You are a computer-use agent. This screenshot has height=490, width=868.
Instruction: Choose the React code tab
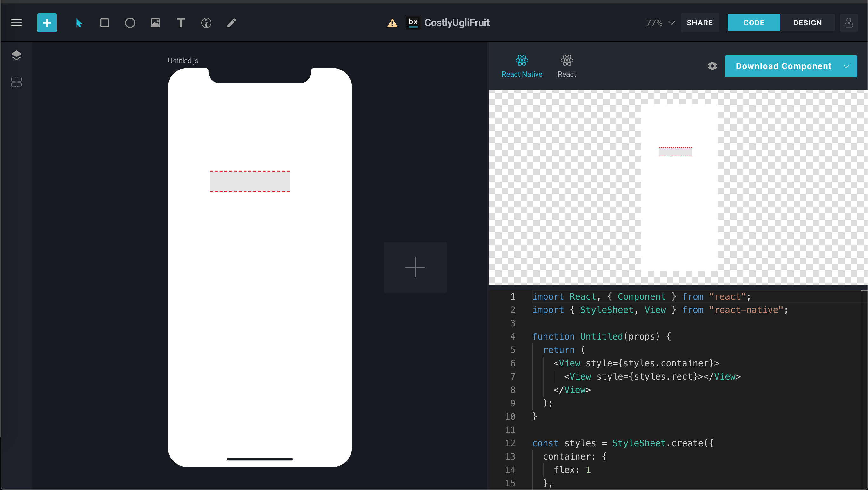567,66
